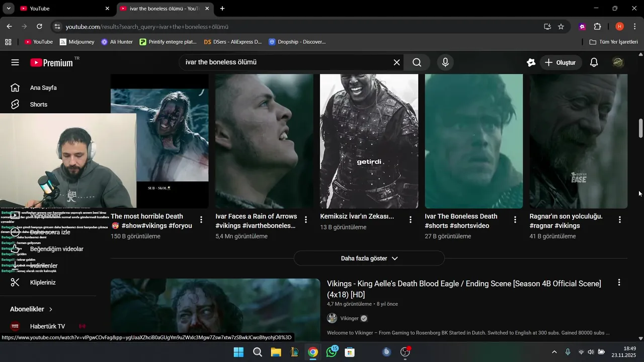
Task: Play the King Aelle's Death video thumbnail
Action: point(215,310)
